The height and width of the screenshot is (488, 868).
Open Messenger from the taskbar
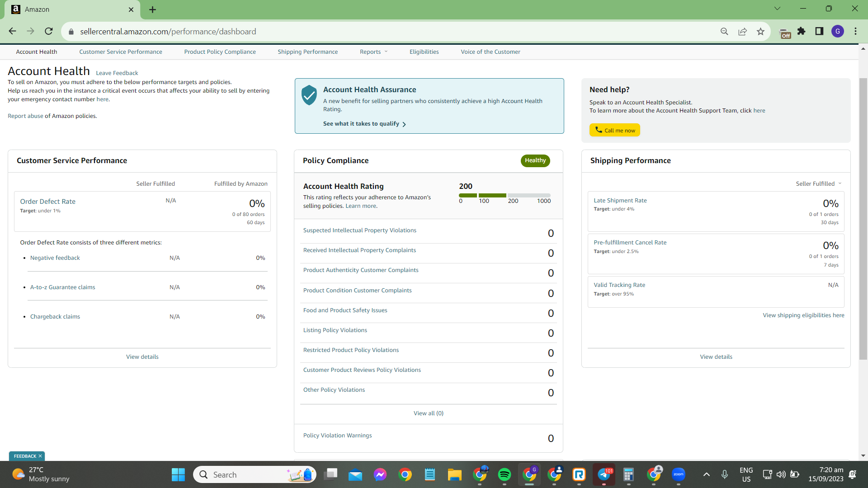[x=380, y=474]
